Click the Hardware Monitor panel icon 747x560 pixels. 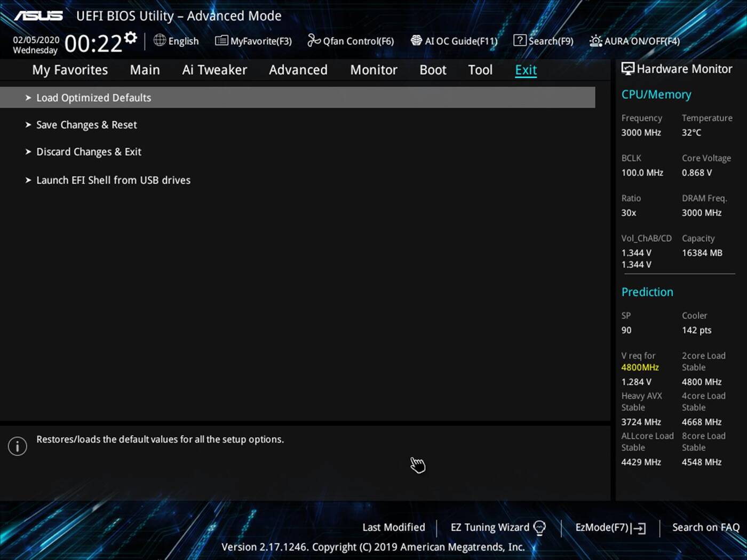point(627,68)
